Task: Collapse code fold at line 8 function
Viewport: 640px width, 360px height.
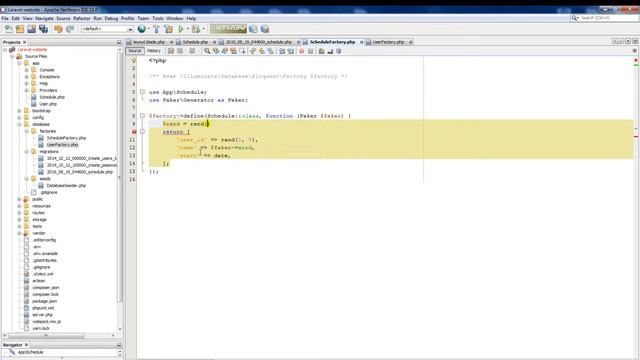Action: tap(142, 116)
